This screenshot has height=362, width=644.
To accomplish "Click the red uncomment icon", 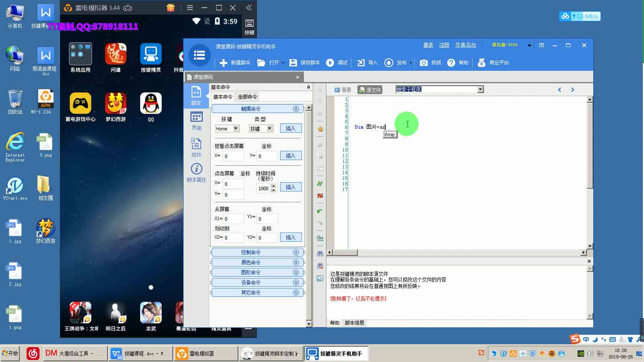I will click(320, 195).
